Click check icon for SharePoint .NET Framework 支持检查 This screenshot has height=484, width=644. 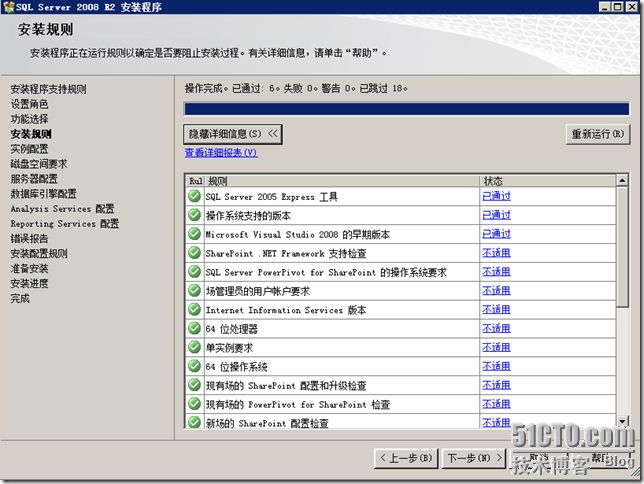pos(194,253)
